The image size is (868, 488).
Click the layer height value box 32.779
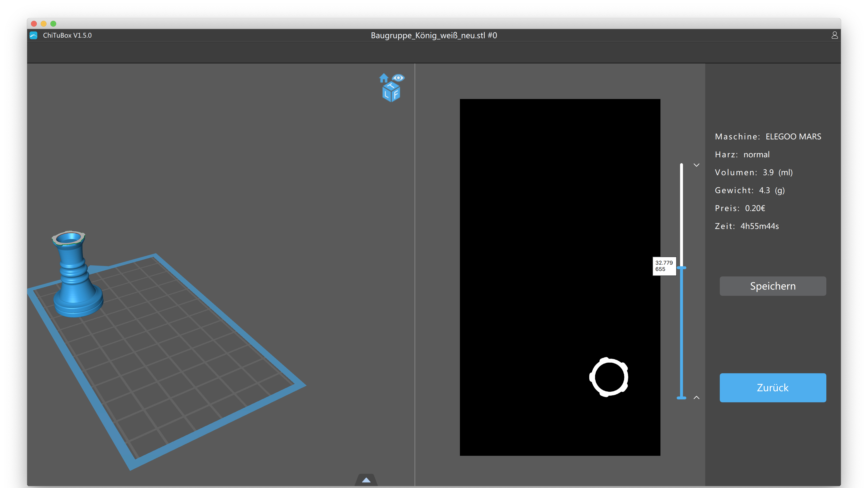[x=664, y=266]
